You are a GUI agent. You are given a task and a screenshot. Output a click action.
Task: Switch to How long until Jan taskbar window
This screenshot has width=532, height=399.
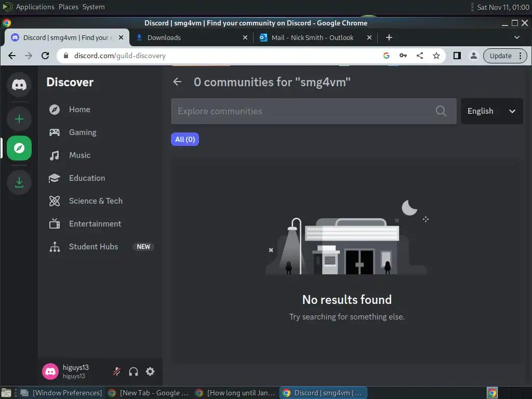tap(236, 393)
